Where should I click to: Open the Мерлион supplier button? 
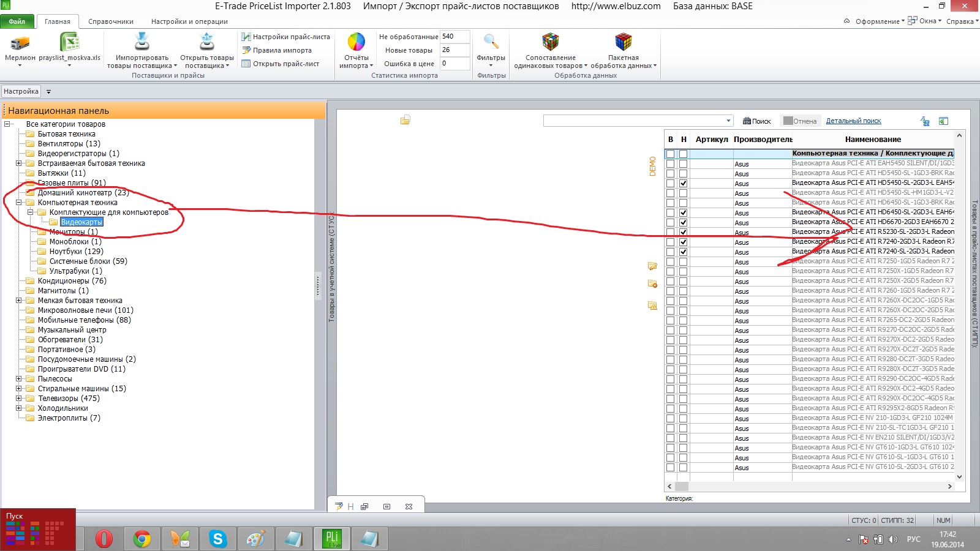point(20,49)
